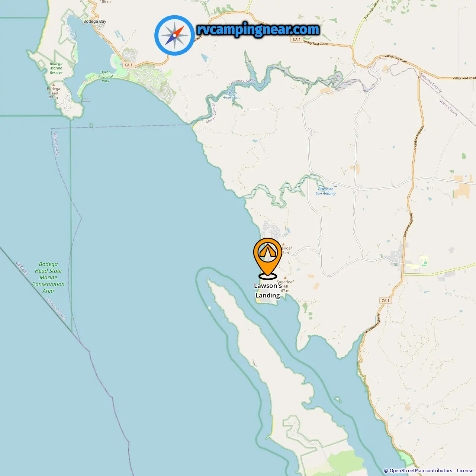Select the Bodega Bay town label
Viewport: 476px width, 476px height.
pyautogui.click(x=95, y=22)
